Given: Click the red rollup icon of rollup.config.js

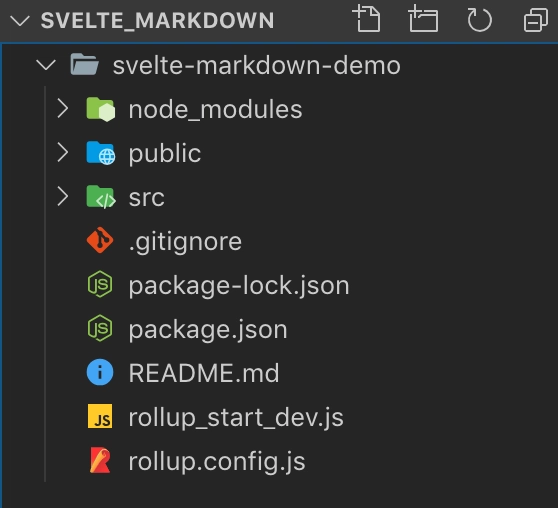Looking at the screenshot, I should coord(100,460).
